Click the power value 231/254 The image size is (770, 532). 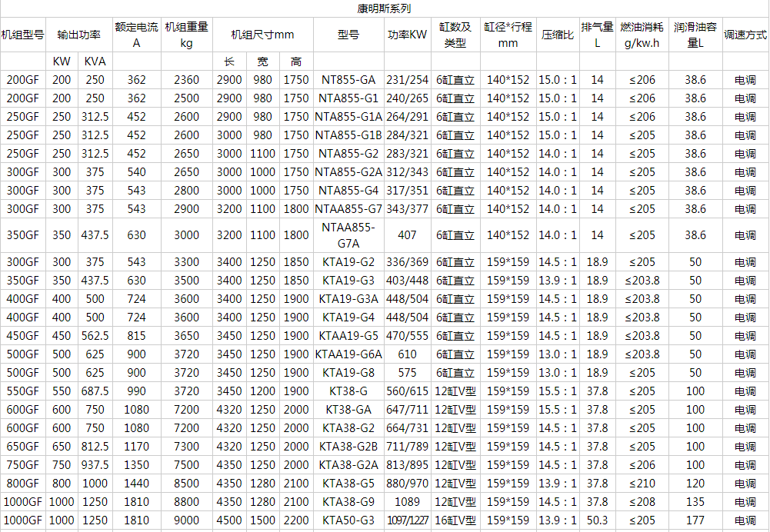click(407, 79)
